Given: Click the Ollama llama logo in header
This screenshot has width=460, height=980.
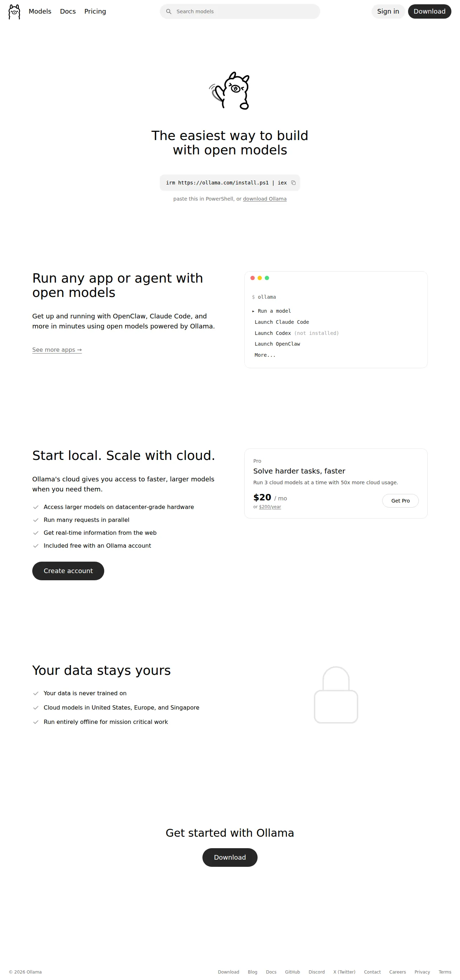Looking at the screenshot, I should pos(14,11).
